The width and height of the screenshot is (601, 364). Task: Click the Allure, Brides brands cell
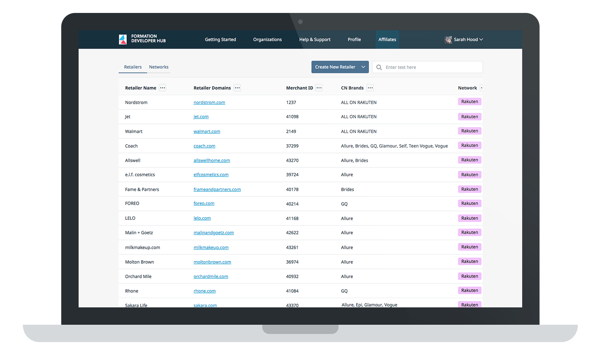354,160
